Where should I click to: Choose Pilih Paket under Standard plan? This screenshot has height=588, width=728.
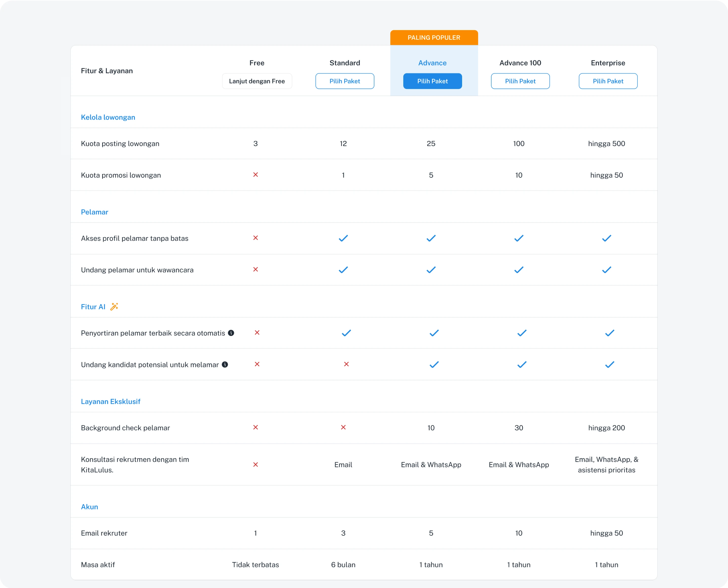[345, 81]
